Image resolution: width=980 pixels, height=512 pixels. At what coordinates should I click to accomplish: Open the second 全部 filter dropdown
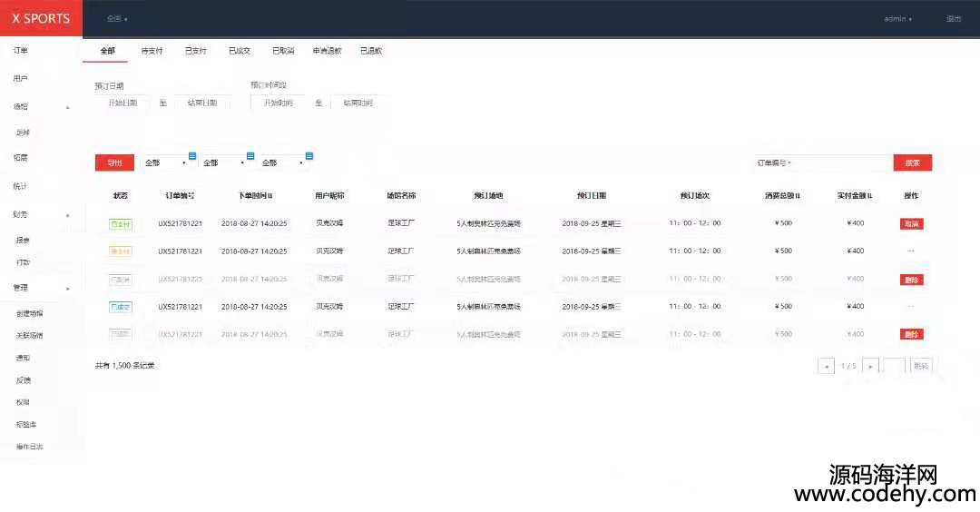coord(223,162)
